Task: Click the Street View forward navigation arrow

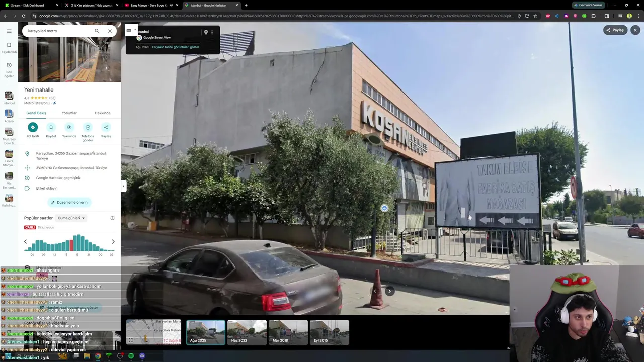Action: (389, 291)
